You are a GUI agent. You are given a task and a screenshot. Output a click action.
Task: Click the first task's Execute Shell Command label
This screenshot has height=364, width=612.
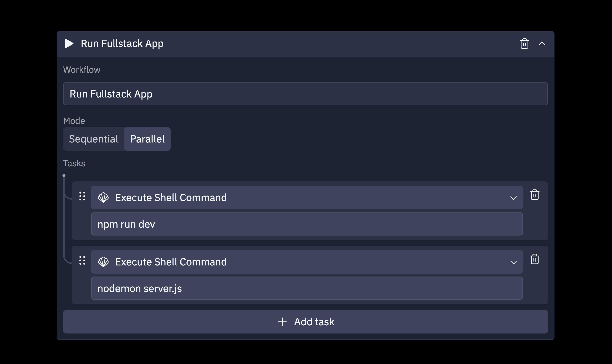[171, 198]
